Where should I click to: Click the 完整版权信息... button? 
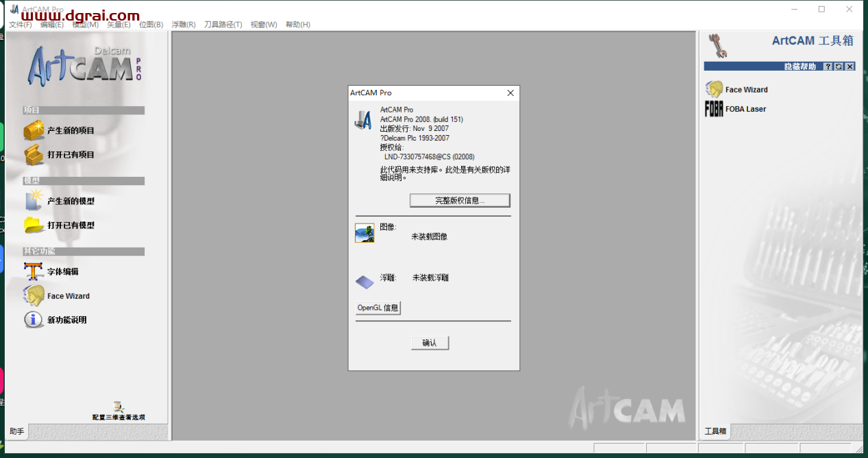tap(460, 200)
